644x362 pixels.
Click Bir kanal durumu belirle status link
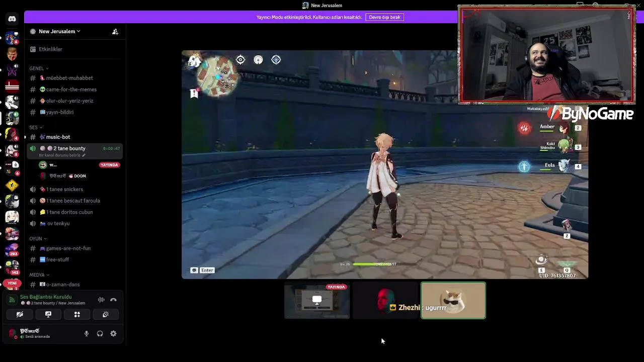62,155
